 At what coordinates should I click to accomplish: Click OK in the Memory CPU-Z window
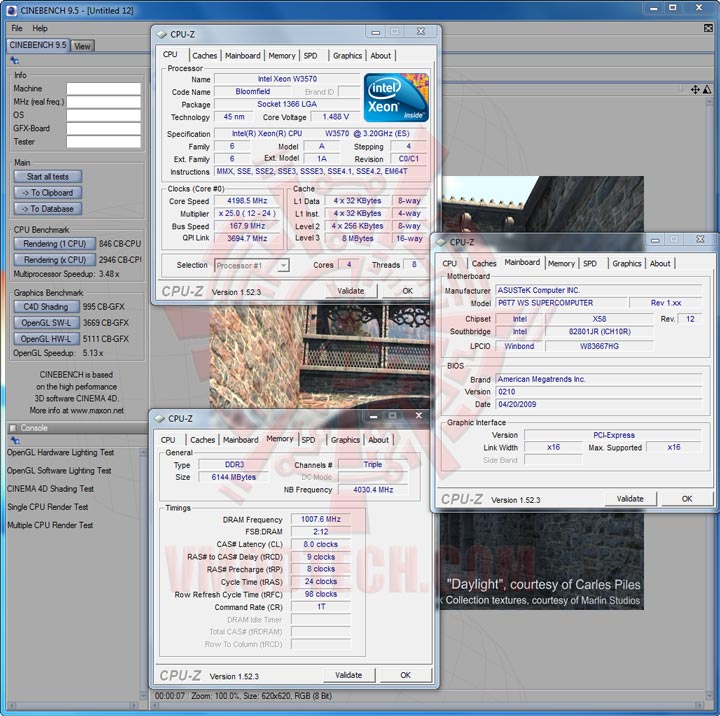(405, 675)
